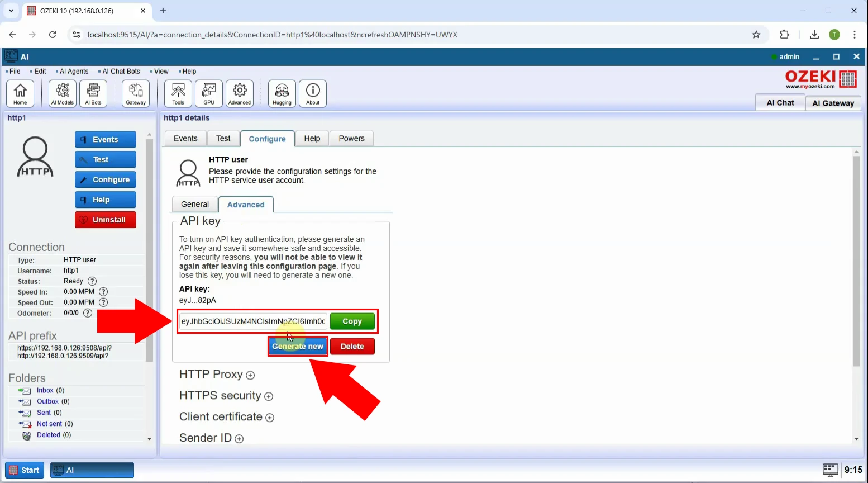The height and width of the screenshot is (483, 868).
Task: Click the Deleted folder trash icon
Action: 26,435
